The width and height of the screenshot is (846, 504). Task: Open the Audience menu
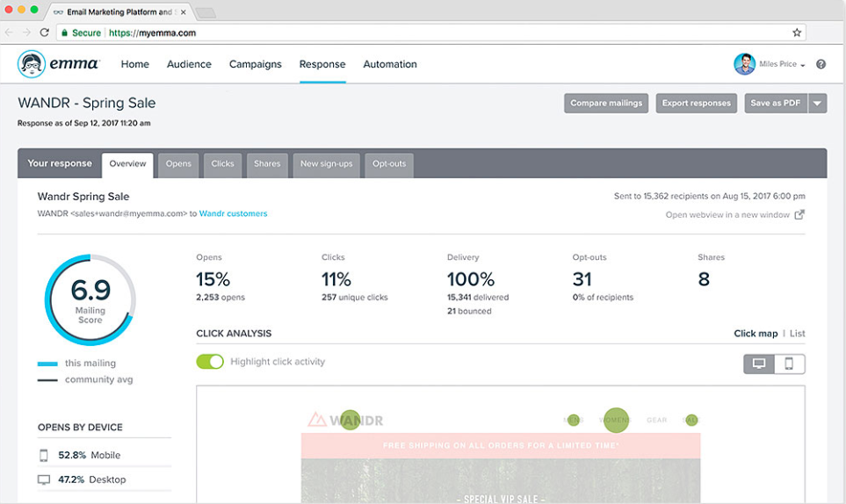click(189, 64)
